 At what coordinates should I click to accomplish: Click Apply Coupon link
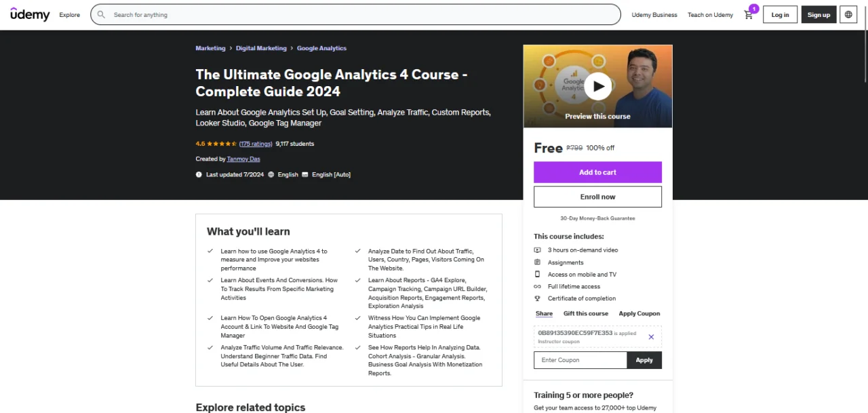(x=639, y=313)
